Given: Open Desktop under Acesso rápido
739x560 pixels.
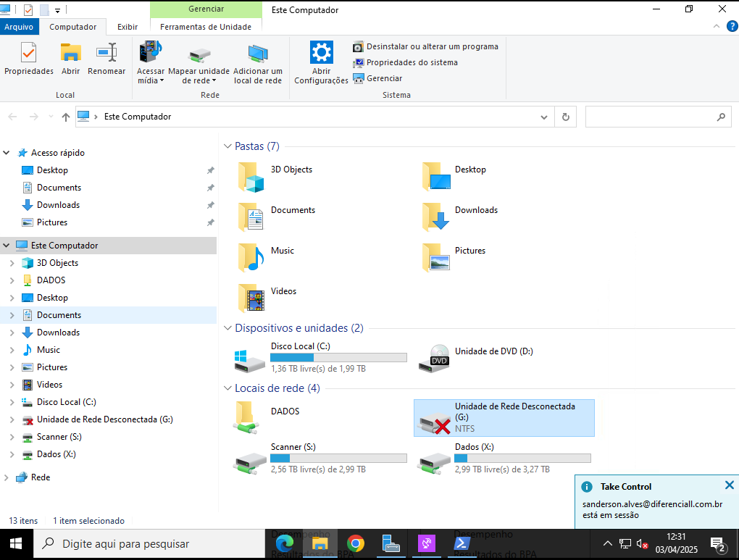Looking at the screenshot, I should tap(52, 170).
